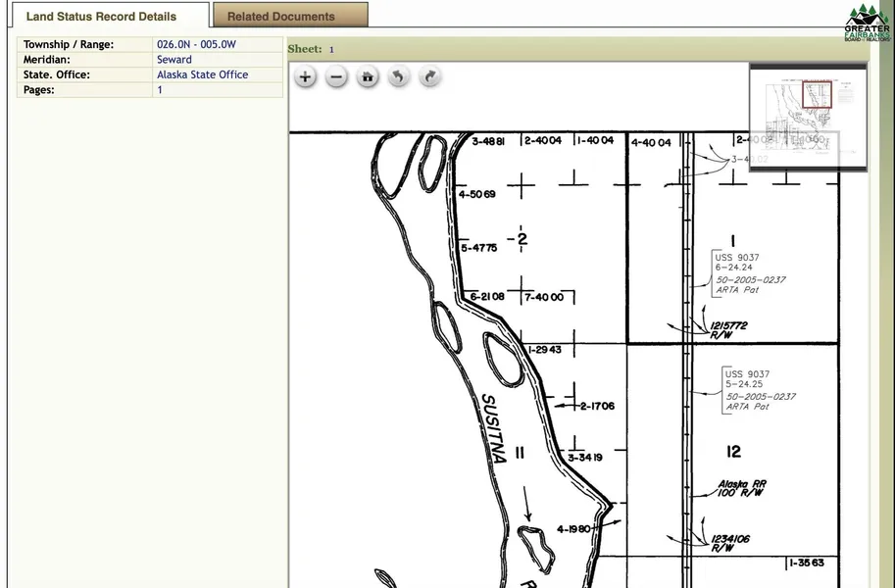This screenshot has width=895, height=588.
Task: Click the upper USS 9037 survey annotation
Action: pyautogui.click(x=736, y=258)
